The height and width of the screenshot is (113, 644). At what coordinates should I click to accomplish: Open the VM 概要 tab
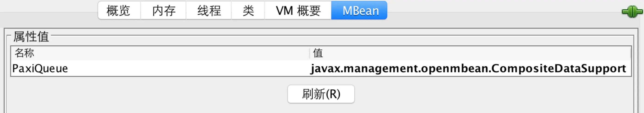298,10
